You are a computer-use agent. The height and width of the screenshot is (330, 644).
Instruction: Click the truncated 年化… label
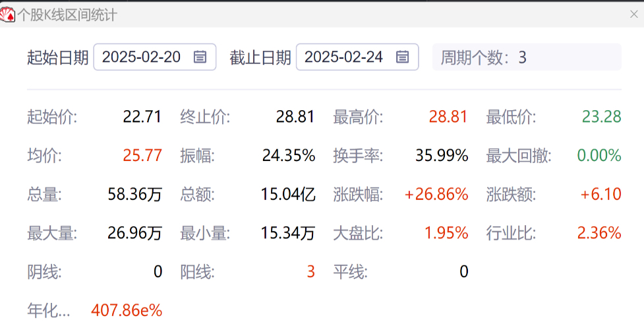click(x=48, y=310)
